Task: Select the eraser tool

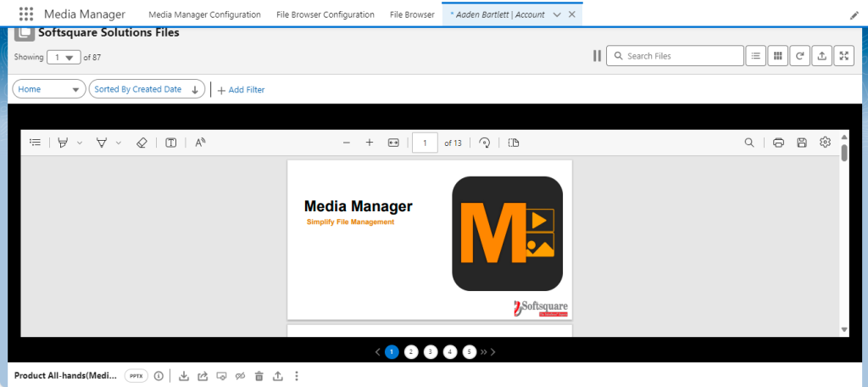Action: click(x=142, y=143)
